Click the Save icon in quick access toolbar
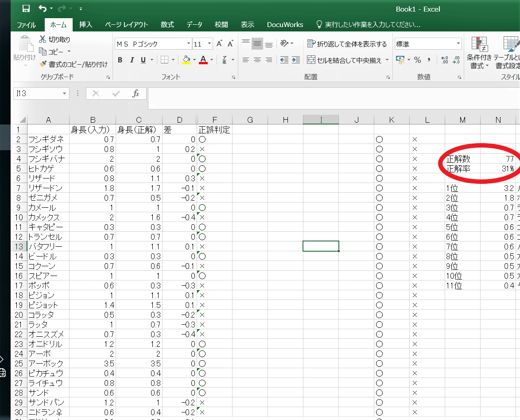520x420 pixels. coord(26,8)
